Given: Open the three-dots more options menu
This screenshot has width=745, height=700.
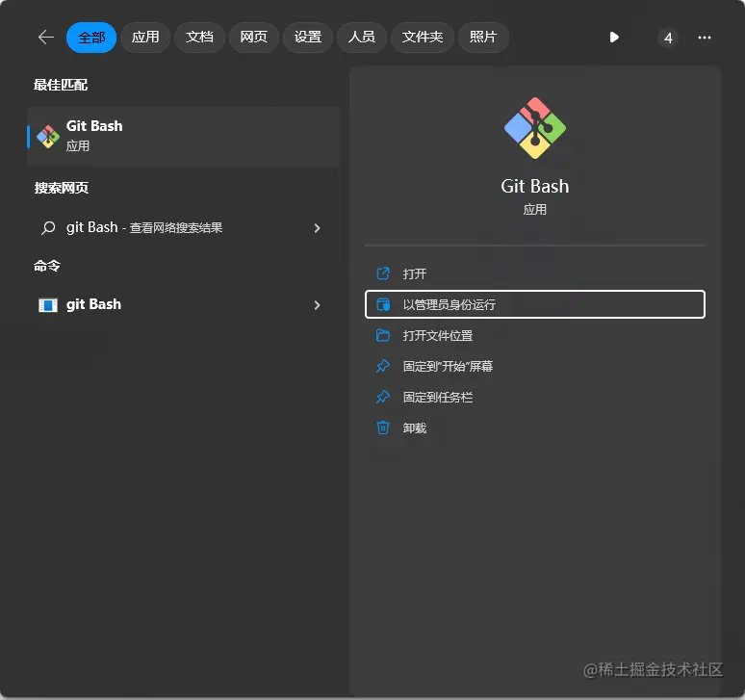Looking at the screenshot, I should tap(705, 38).
